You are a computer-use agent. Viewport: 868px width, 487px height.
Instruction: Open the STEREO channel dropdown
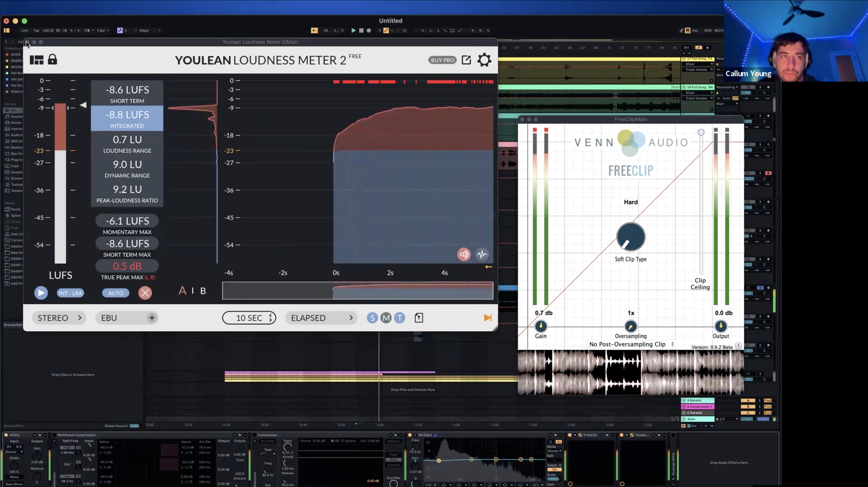(x=59, y=318)
